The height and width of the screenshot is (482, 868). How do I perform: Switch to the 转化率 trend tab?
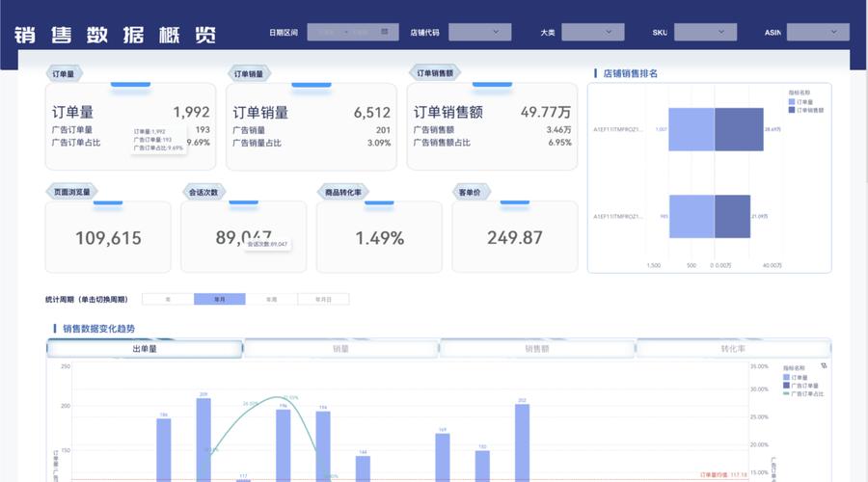[733, 349]
